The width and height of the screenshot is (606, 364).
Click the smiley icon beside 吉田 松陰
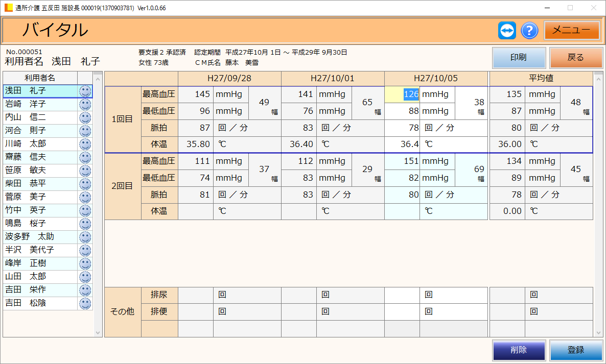point(85,303)
